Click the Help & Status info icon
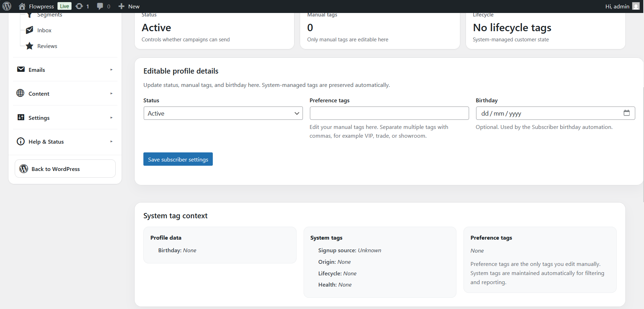Viewport: 644px width, 309px height. [21, 142]
